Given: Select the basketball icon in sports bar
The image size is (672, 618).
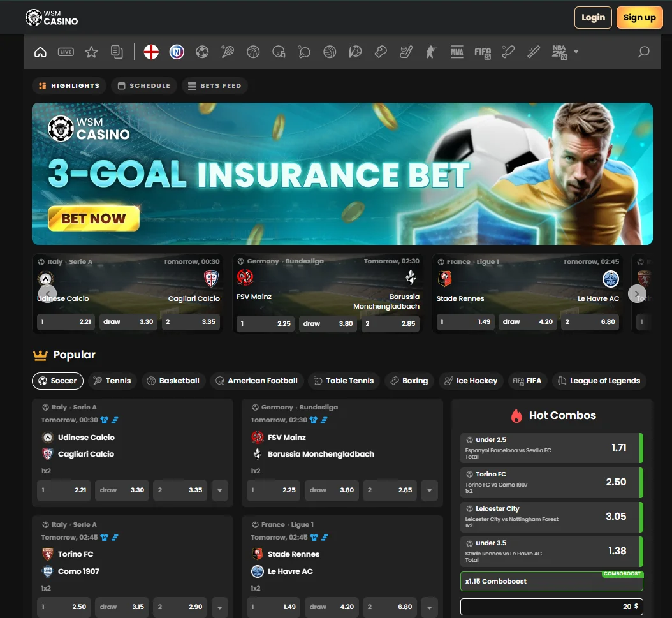Looking at the screenshot, I should click(x=253, y=52).
